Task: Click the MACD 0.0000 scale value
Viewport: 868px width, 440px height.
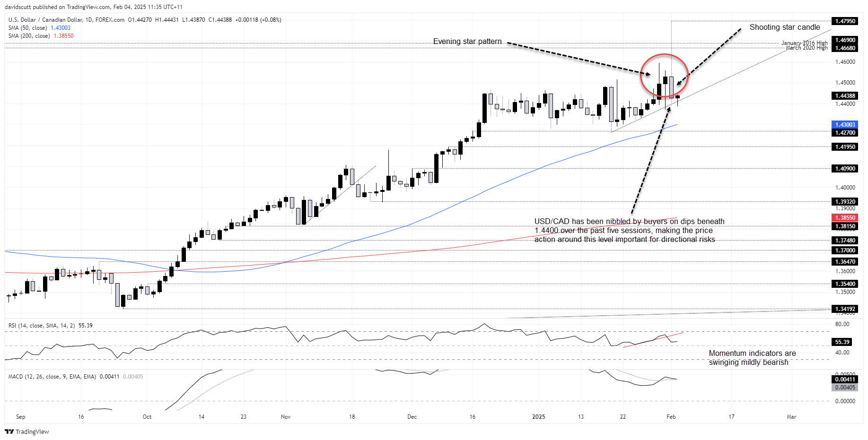Action: pyautogui.click(x=845, y=401)
